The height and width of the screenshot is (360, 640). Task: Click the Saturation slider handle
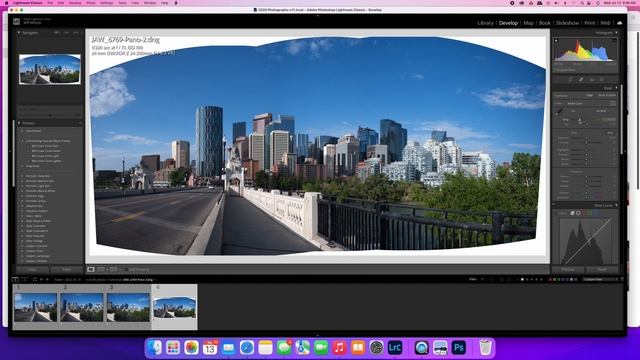pyautogui.click(x=587, y=197)
